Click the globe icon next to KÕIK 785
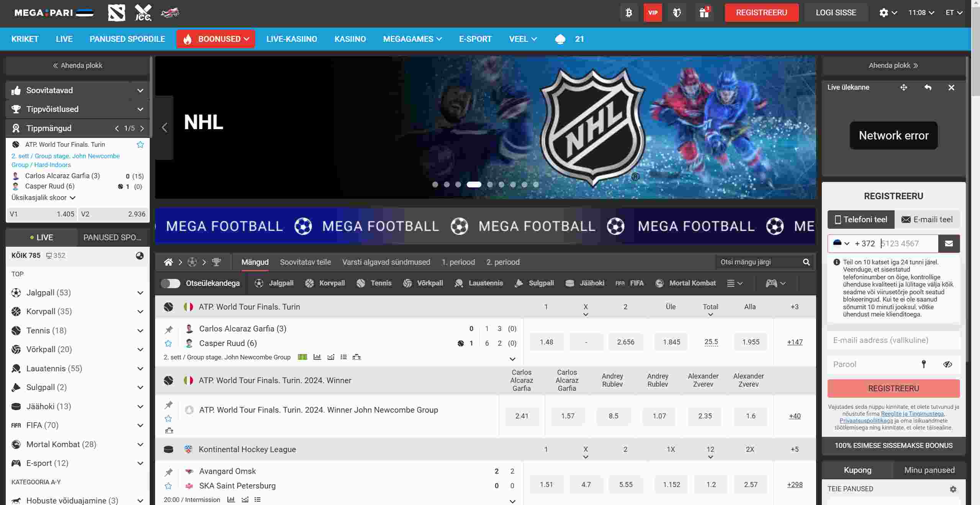The image size is (980, 505). coord(140,256)
